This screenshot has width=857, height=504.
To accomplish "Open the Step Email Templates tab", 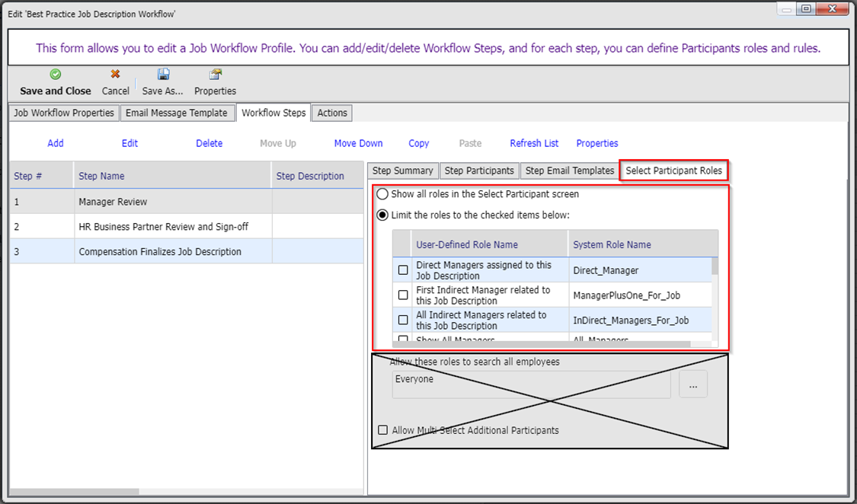I will click(569, 171).
